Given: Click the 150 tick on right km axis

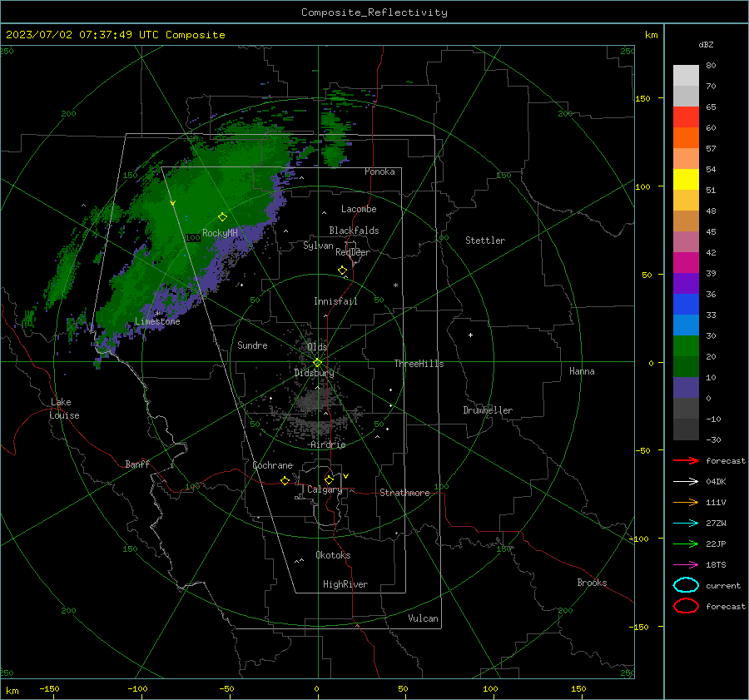Looking at the screenshot, I should pos(642,98).
